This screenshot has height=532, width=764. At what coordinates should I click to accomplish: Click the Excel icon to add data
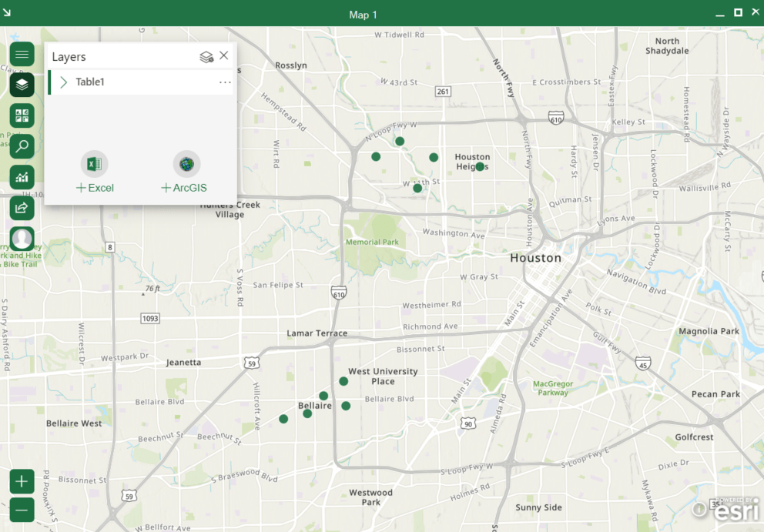coord(95,164)
